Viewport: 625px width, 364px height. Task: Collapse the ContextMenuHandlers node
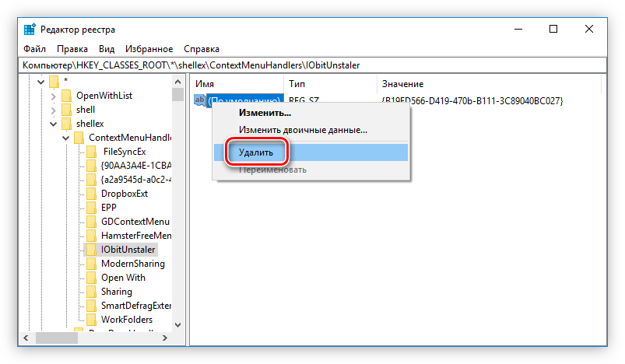[66, 138]
